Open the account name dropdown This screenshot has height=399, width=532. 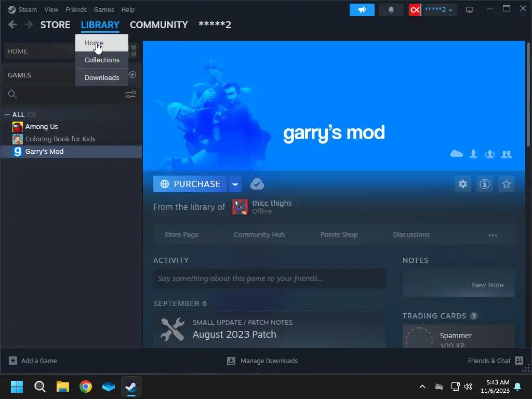coord(438,9)
